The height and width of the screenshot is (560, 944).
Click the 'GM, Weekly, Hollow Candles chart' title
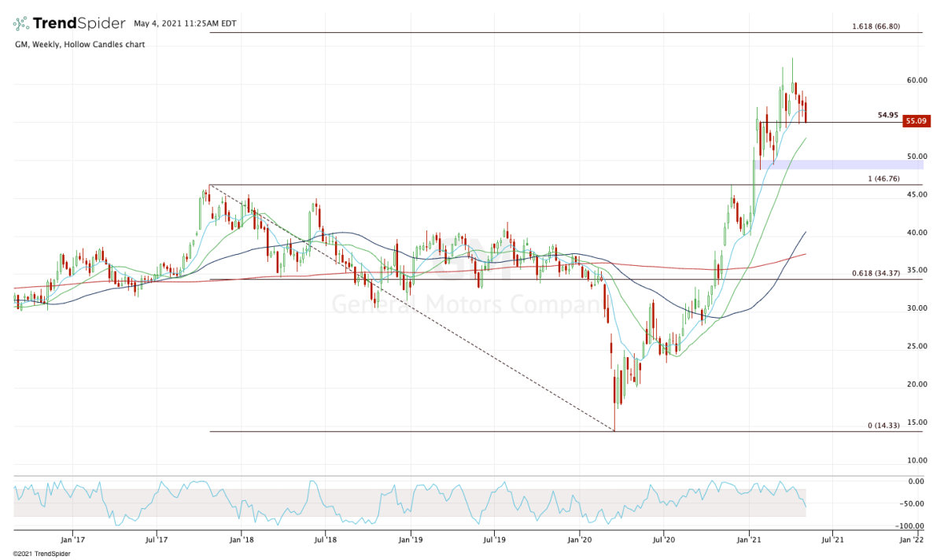[x=79, y=45]
